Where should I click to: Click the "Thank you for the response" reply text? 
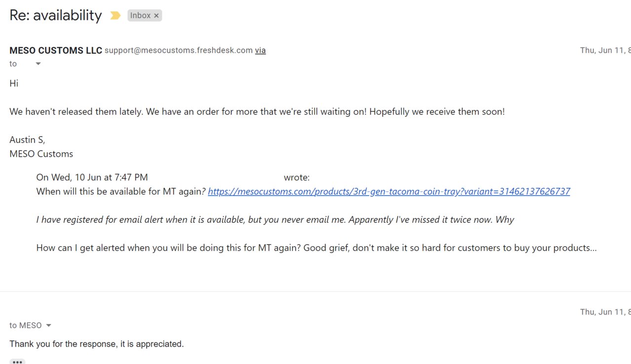pyautogui.click(x=97, y=344)
